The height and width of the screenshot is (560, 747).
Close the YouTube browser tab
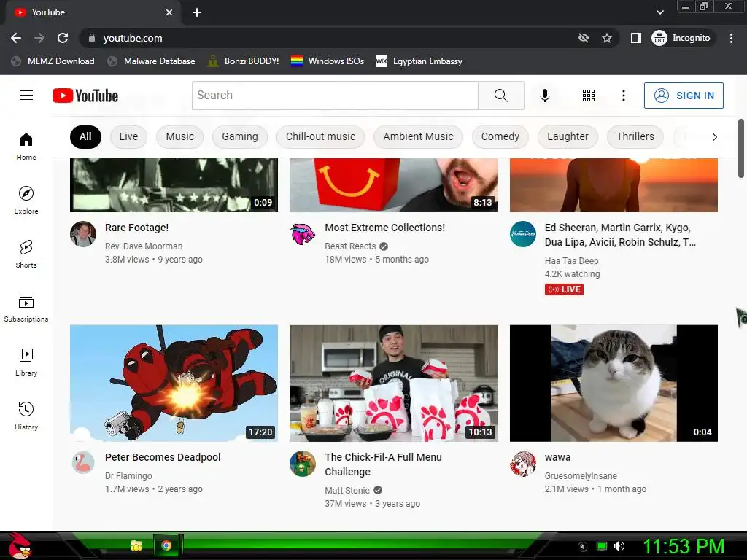169,12
